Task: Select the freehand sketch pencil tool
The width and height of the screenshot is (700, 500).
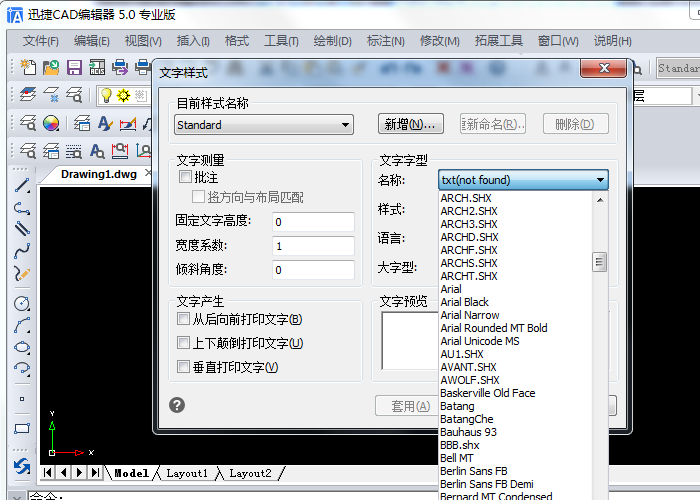Action: 22,273
